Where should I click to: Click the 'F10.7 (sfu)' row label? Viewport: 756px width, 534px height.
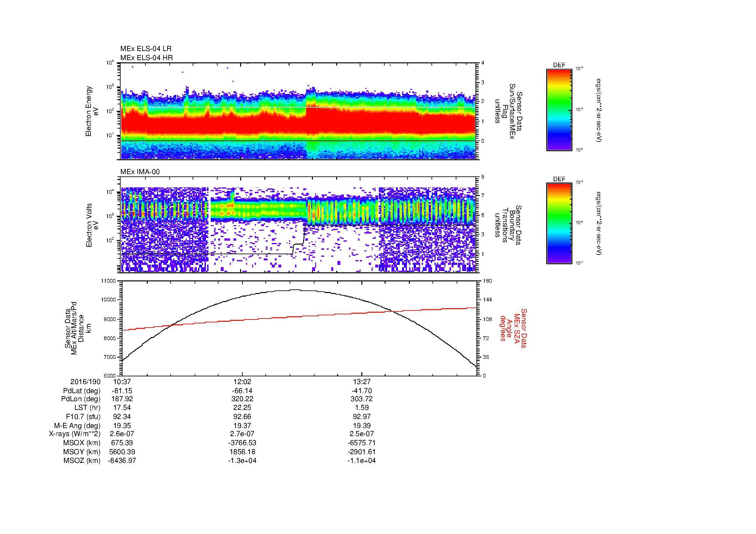click(x=83, y=416)
